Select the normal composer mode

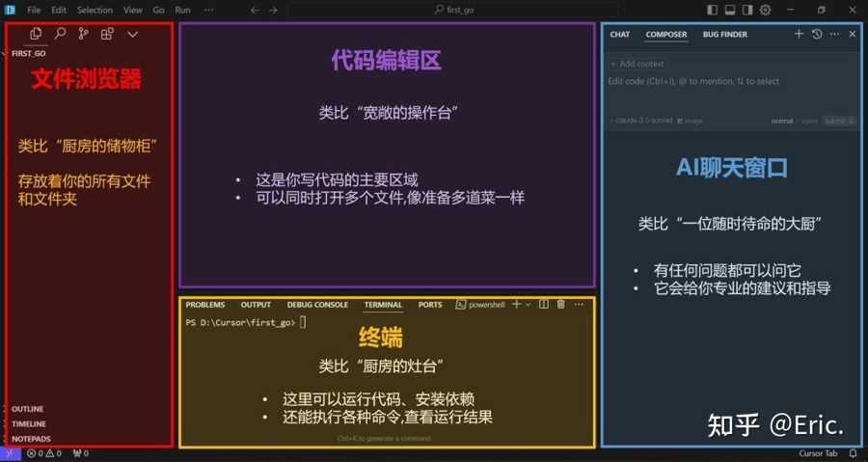point(782,121)
